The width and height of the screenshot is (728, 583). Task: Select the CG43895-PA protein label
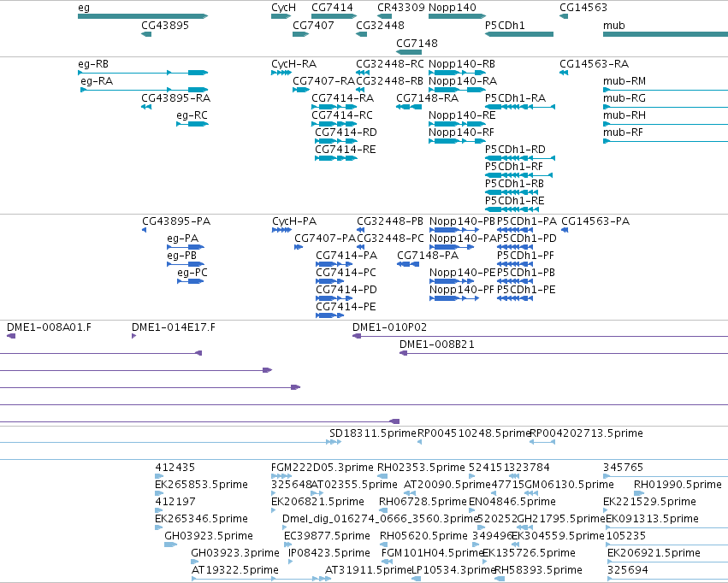176,221
